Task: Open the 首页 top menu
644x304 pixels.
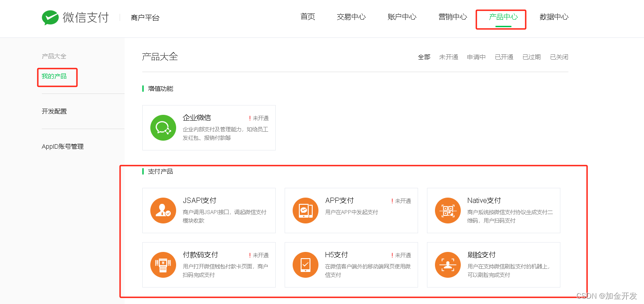Action: point(308,17)
